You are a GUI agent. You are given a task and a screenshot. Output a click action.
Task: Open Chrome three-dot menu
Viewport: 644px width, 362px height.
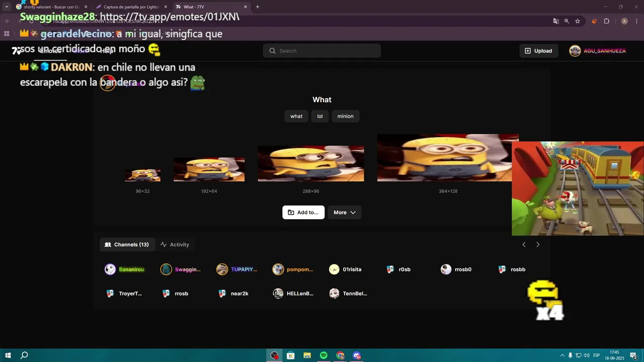[636, 21]
